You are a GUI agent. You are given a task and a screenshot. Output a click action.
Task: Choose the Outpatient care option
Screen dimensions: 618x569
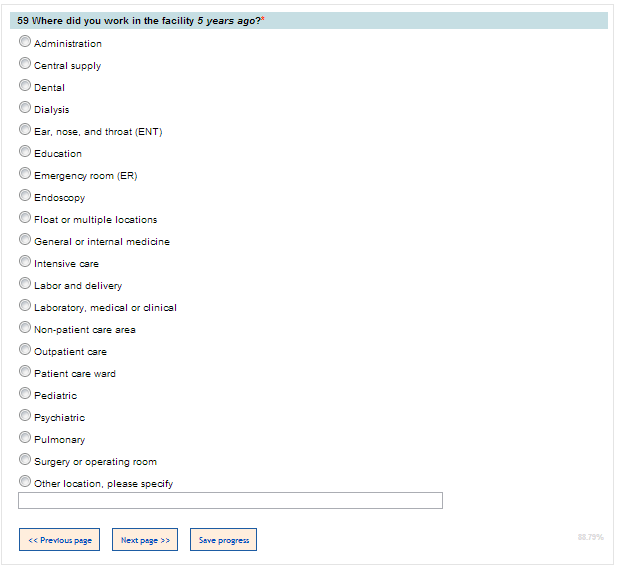coord(25,351)
